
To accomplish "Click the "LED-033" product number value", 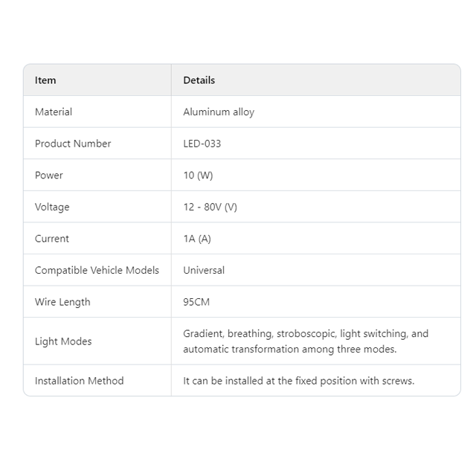I will coord(202,144).
